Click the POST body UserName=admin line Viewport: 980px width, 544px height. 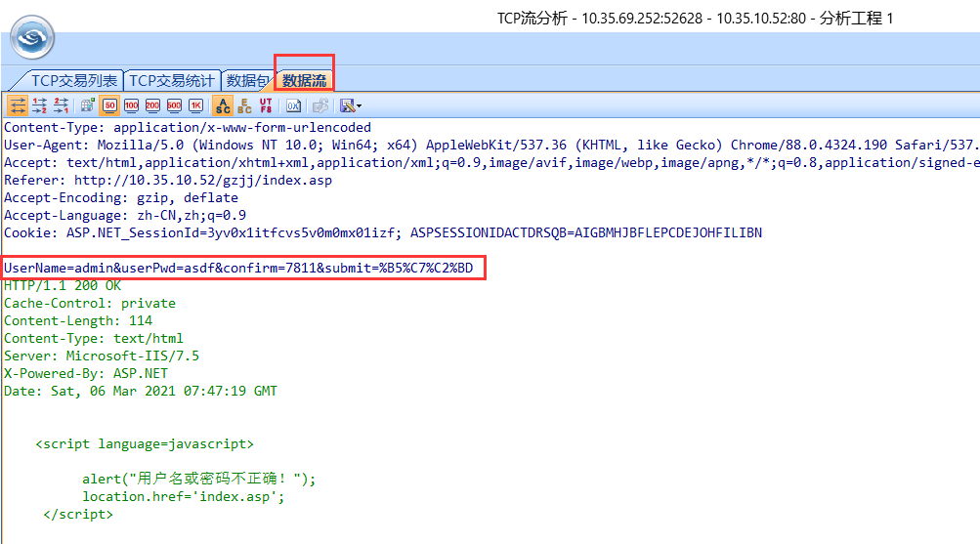(238, 268)
